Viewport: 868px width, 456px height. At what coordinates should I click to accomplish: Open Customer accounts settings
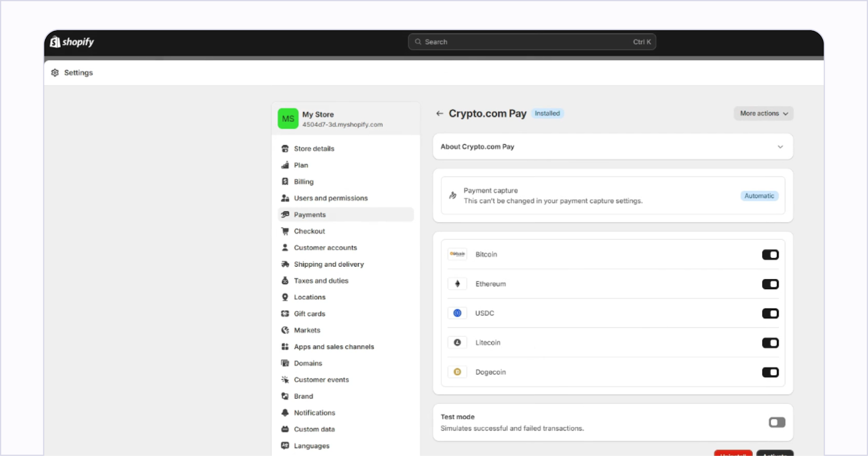click(x=346, y=247)
